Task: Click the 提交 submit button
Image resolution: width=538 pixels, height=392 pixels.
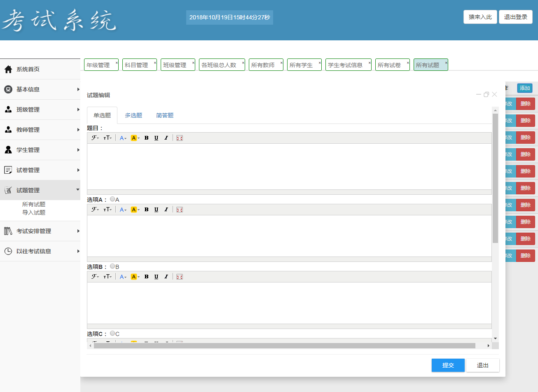Action: pos(448,365)
